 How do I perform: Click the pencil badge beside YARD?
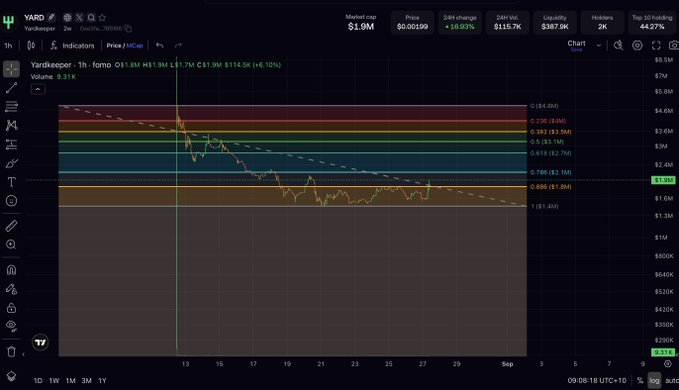[x=52, y=17]
